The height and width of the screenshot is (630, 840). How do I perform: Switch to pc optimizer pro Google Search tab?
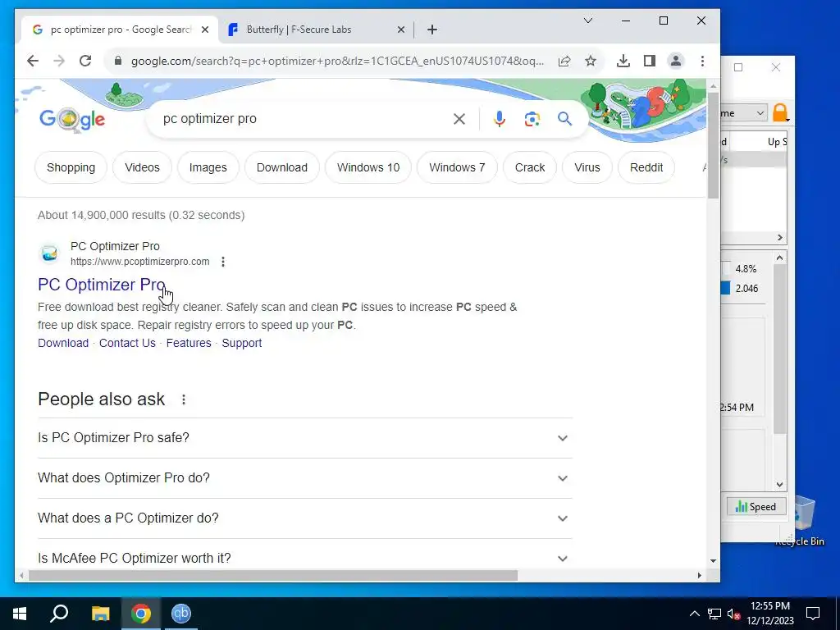pyautogui.click(x=120, y=30)
